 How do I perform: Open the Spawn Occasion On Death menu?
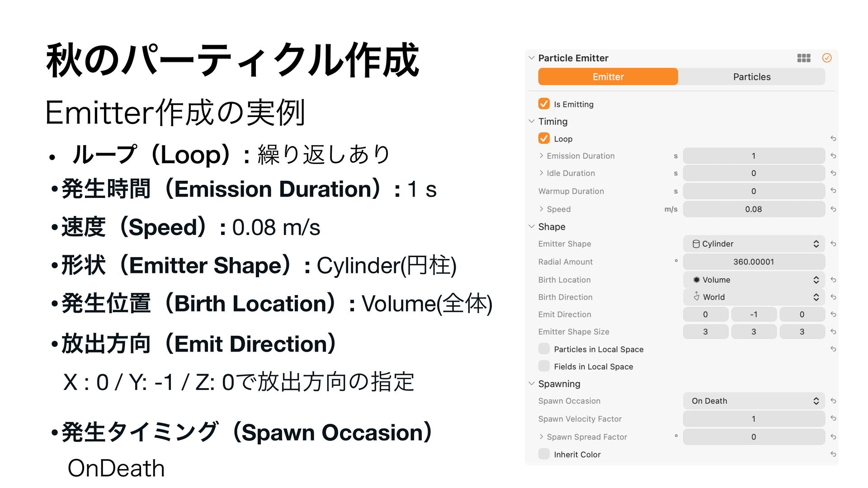pyautogui.click(x=754, y=401)
